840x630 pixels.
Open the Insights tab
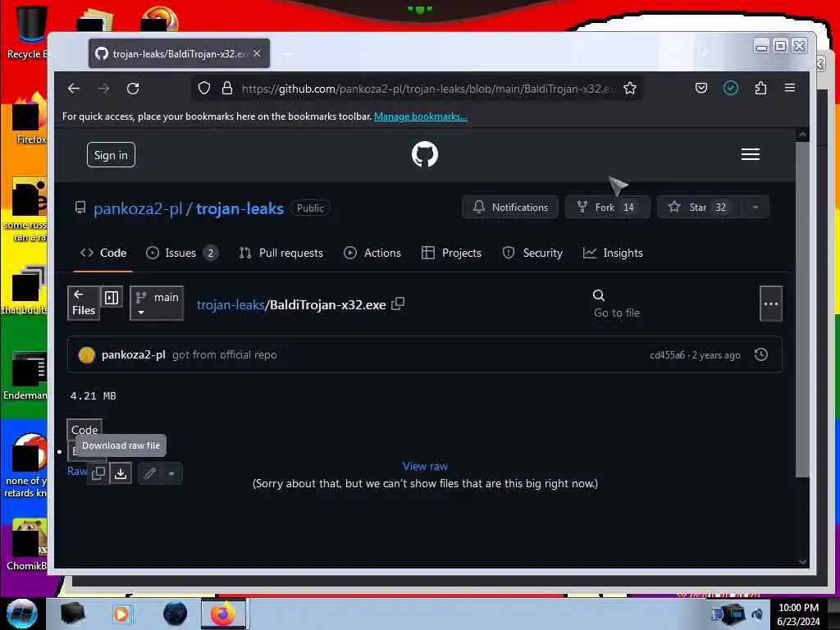[613, 253]
